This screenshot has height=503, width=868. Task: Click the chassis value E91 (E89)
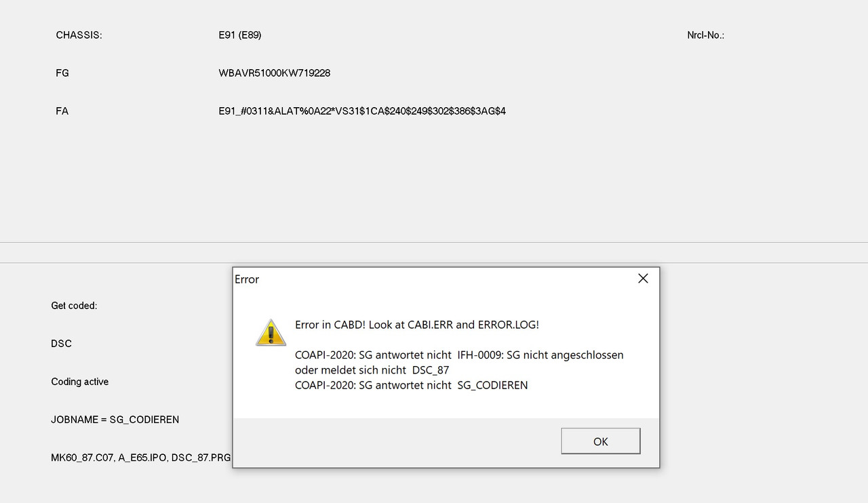pos(240,35)
